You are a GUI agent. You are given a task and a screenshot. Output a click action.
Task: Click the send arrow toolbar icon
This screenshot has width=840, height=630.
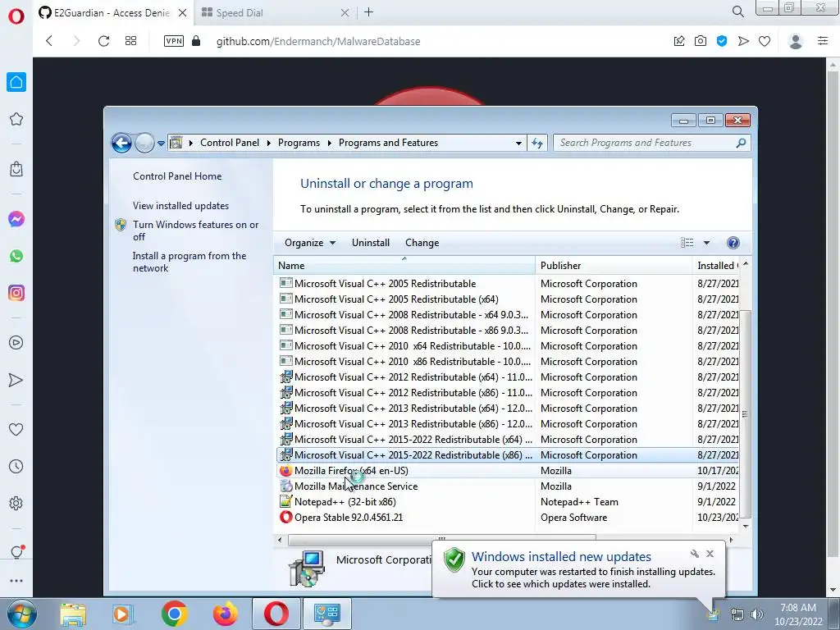point(743,41)
